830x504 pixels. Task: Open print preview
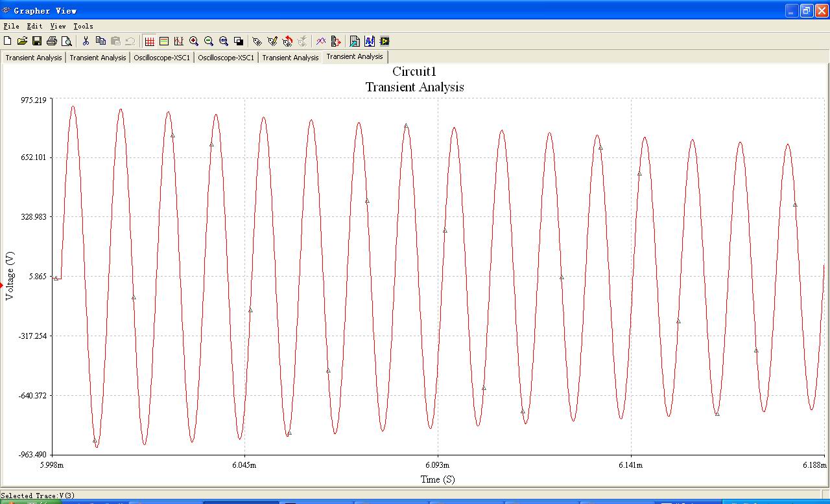pyautogui.click(x=67, y=41)
